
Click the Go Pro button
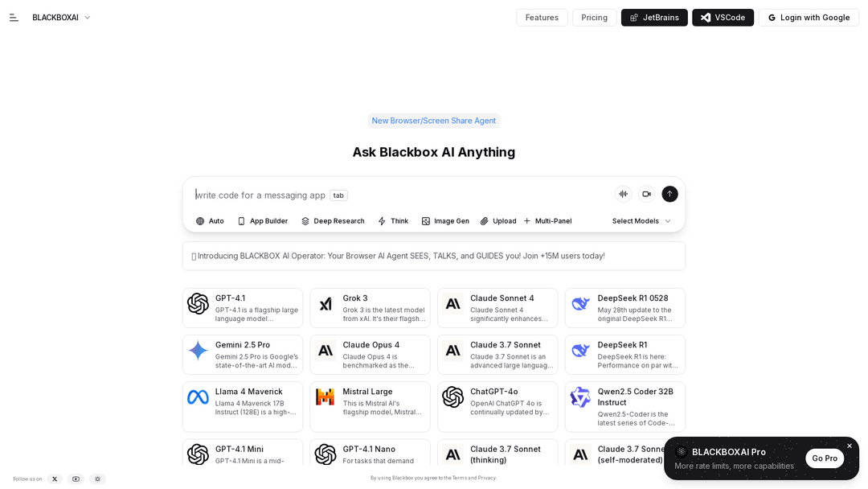(x=825, y=458)
